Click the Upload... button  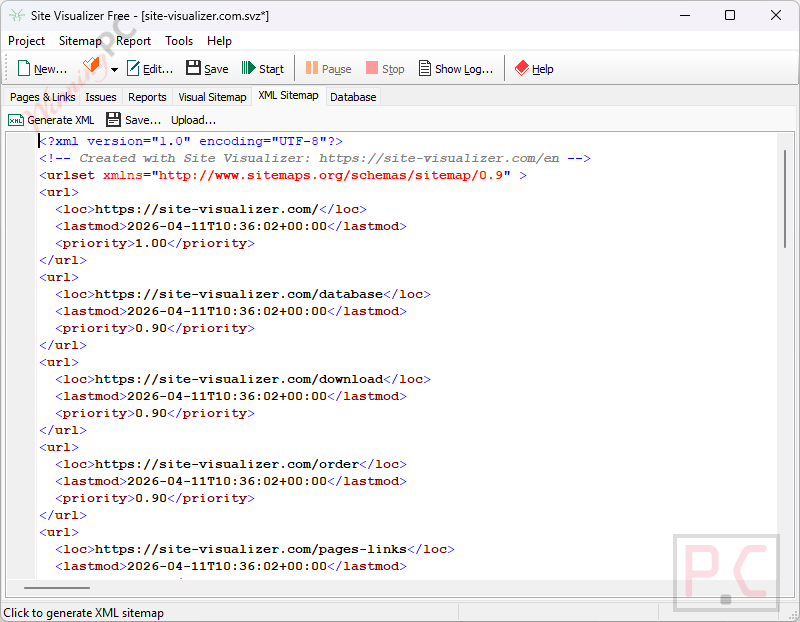[193, 120]
